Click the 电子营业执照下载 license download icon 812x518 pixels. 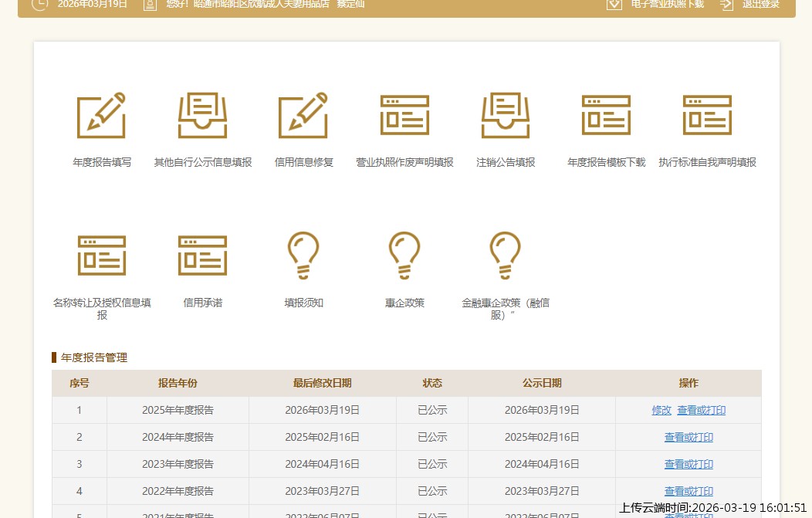coord(614,5)
